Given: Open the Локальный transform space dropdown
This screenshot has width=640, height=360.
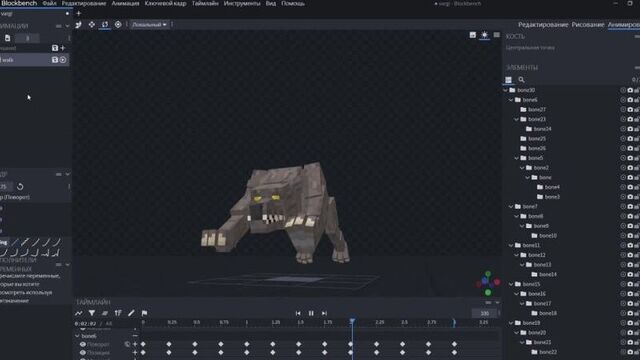Looking at the screenshot, I should [149, 24].
